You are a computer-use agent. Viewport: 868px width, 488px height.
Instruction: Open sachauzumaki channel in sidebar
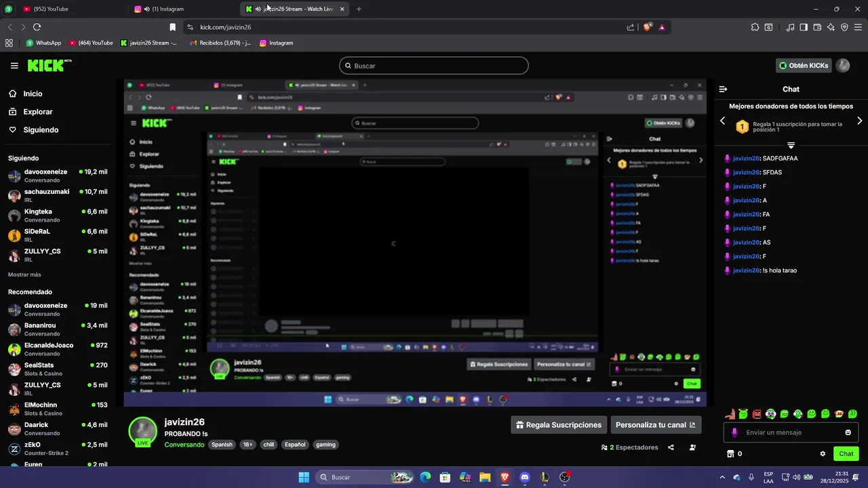[x=57, y=195]
